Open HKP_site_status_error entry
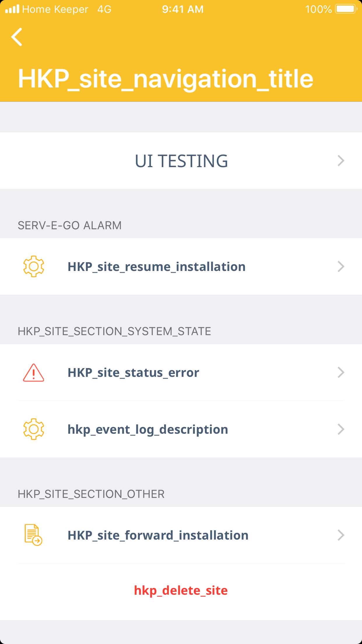Screen dimensions: 362x644 133,373
